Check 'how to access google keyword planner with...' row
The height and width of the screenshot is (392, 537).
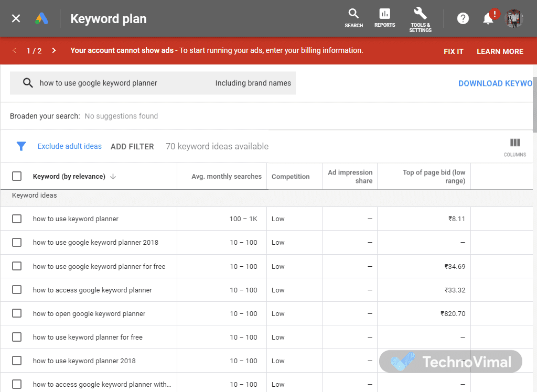click(x=17, y=384)
